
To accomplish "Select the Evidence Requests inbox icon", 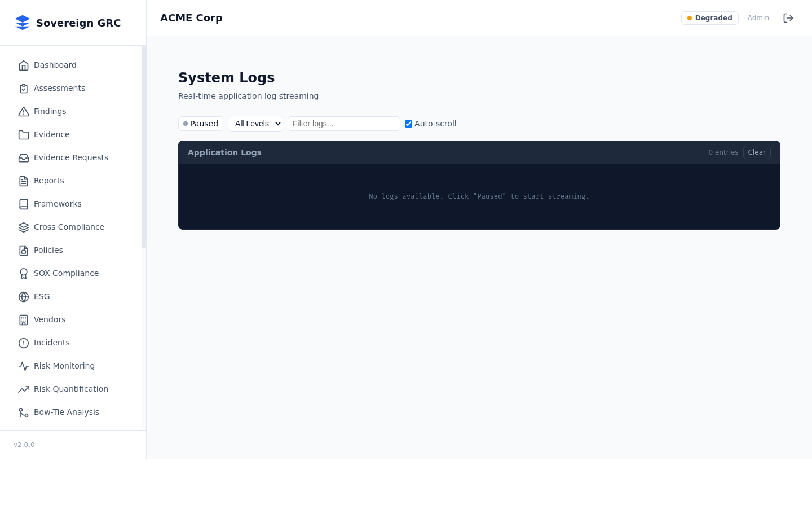I will (x=24, y=157).
